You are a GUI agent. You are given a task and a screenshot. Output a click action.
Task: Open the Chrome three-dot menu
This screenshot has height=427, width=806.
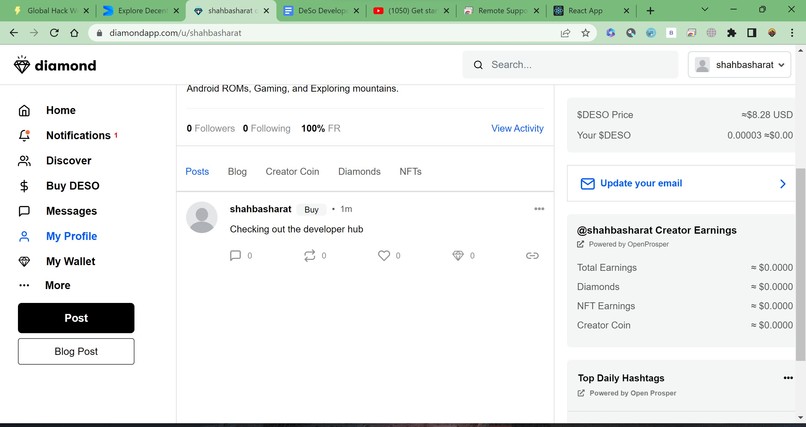click(x=792, y=33)
